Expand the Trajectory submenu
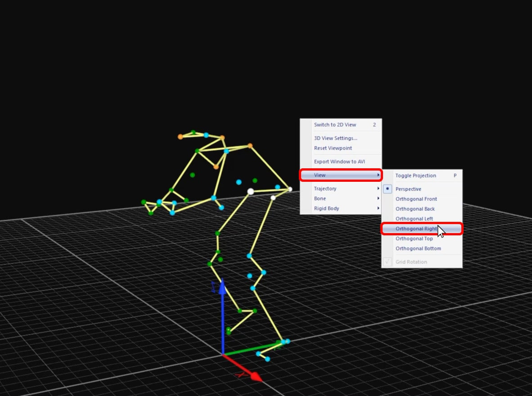 click(x=341, y=189)
